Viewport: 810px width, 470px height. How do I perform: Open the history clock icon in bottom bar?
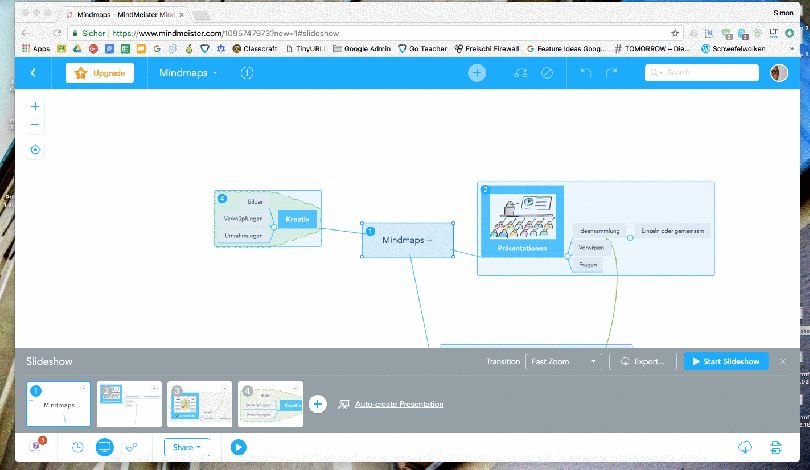pyautogui.click(x=78, y=447)
